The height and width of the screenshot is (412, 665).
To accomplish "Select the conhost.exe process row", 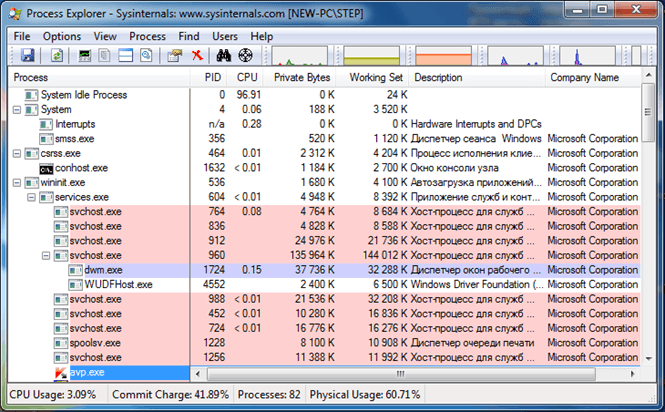I will [324, 168].
